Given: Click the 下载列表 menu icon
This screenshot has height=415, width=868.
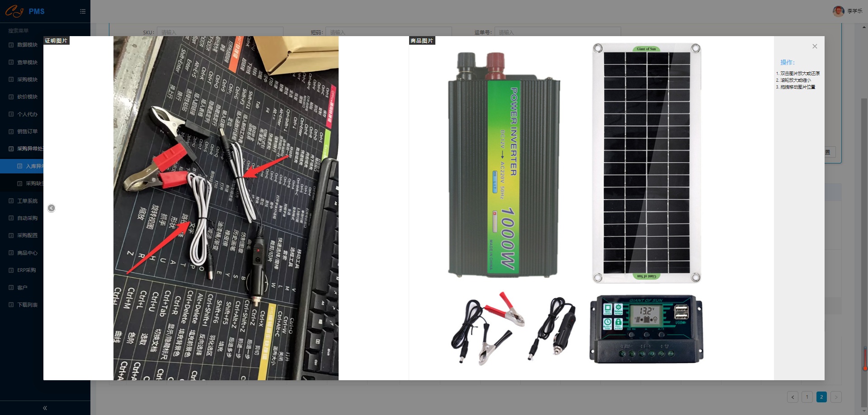Looking at the screenshot, I should click(11, 305).
